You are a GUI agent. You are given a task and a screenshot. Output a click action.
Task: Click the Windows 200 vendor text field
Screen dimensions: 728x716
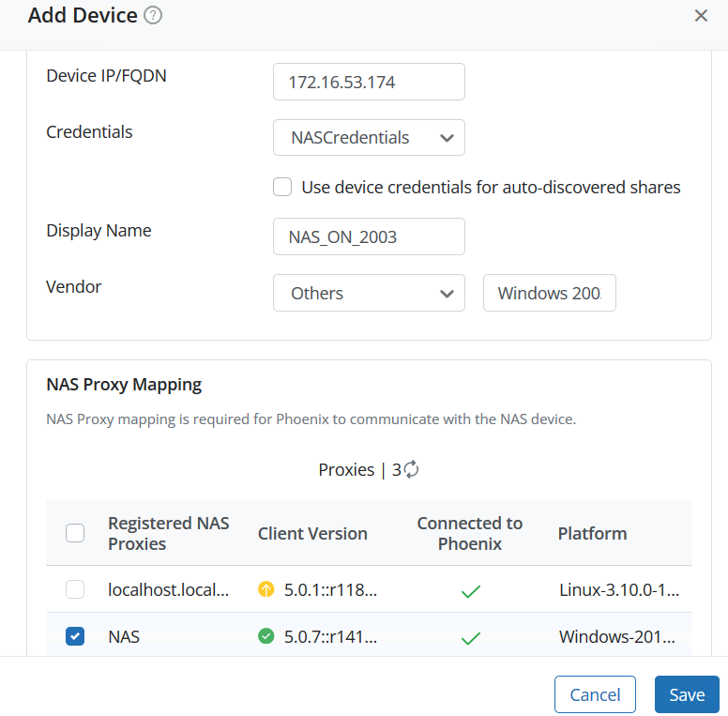pyautogui.click(x=549, y=293)
